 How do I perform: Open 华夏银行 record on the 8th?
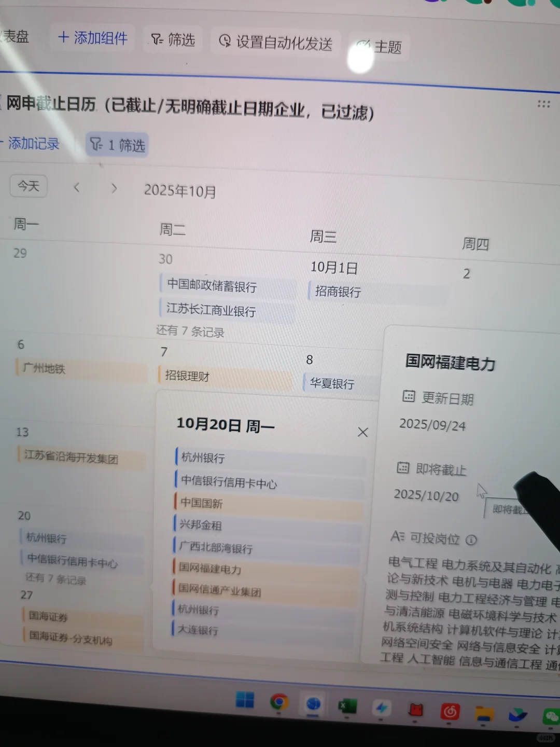(342, 384)
